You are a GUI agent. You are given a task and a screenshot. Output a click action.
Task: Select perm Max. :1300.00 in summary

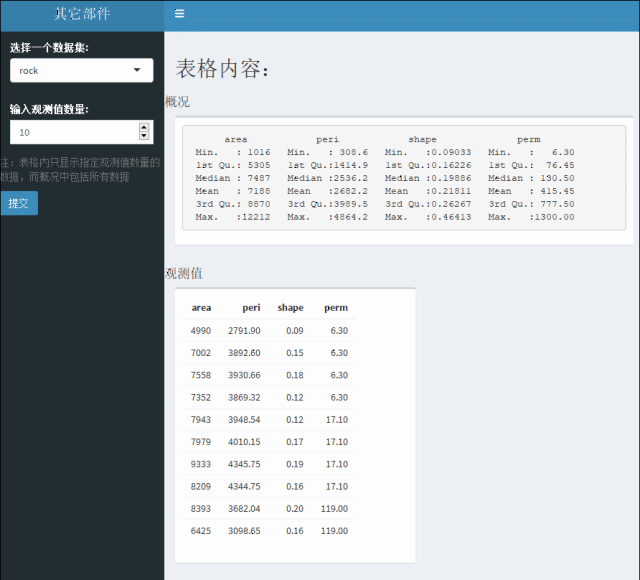pyautogui.click(x=531, y=217)
